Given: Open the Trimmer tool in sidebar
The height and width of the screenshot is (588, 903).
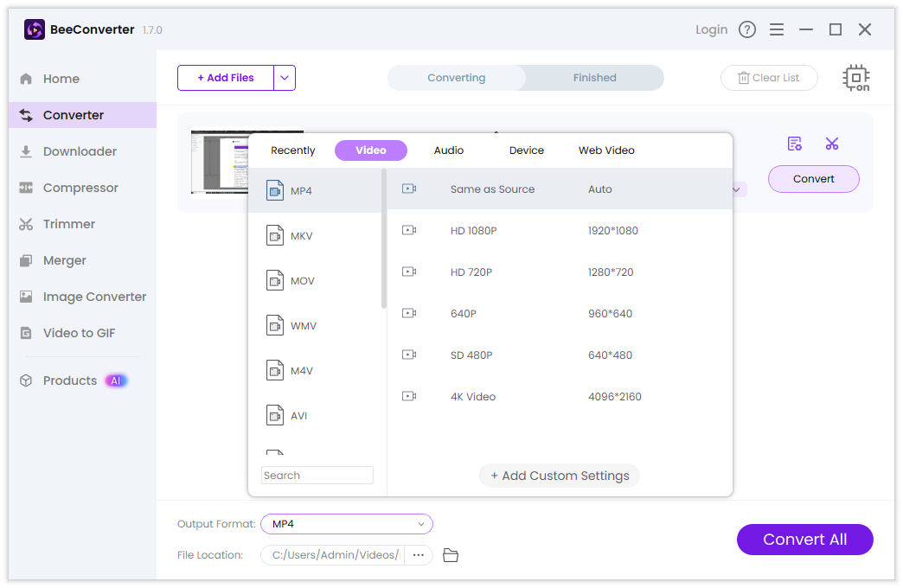Looking at the screenshot, I should (x=69, y=224).
